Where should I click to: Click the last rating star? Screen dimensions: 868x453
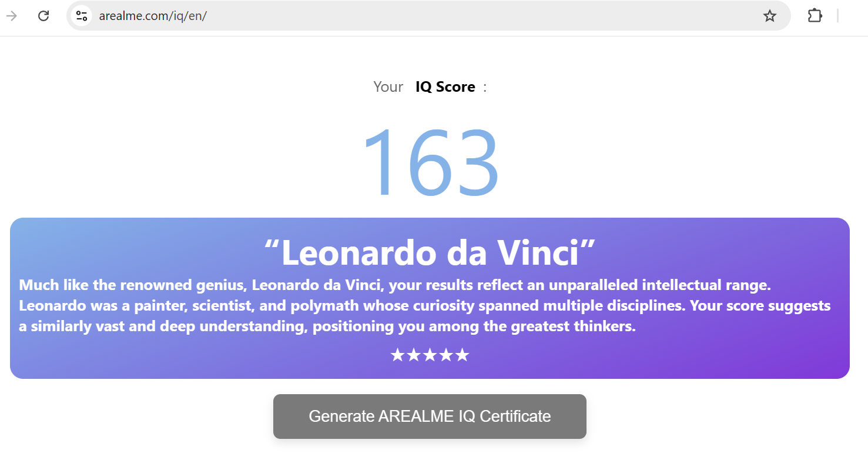click(x=463, y=355)
